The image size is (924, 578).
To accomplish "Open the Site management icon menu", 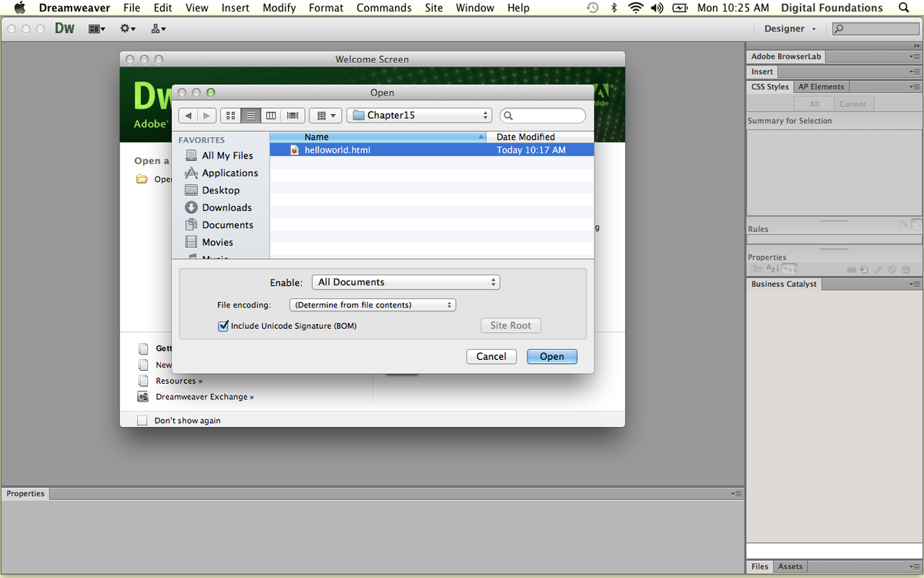I will [x=158, y=29].
